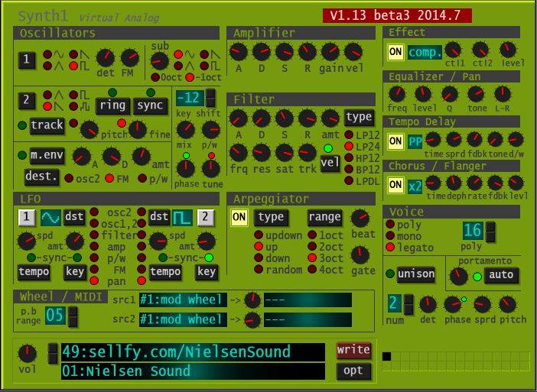Image resolution: width=537 pixels, height=392 pixels.
Task: Click the oscillator 1 number button
Action: click(27, 60)
